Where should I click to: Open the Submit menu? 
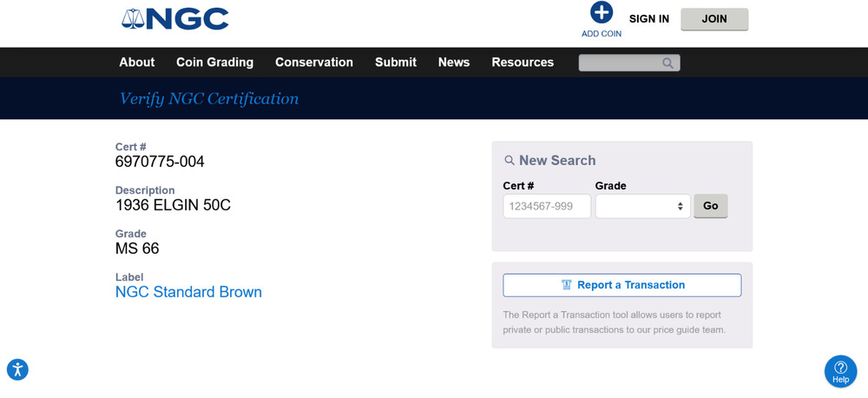(396, 63)
